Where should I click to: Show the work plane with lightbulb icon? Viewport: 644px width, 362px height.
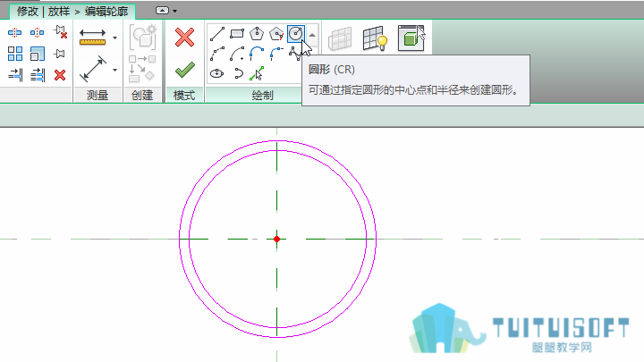[375, 38]
